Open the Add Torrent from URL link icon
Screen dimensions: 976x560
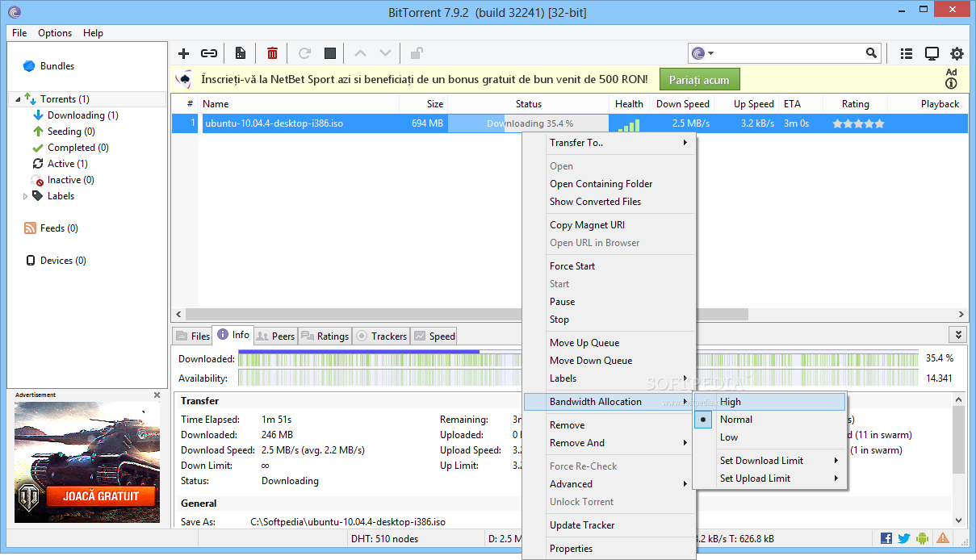[x=209, y=52]
